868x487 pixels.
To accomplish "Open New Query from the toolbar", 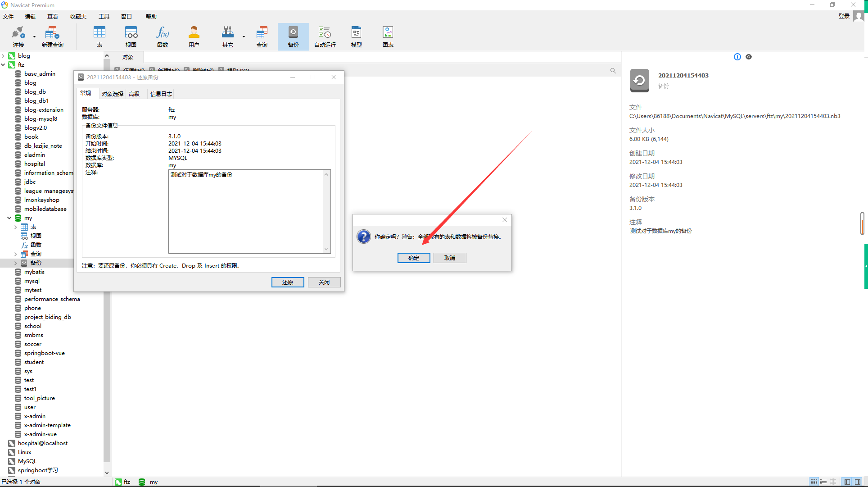I will click(x=52, y=36).
